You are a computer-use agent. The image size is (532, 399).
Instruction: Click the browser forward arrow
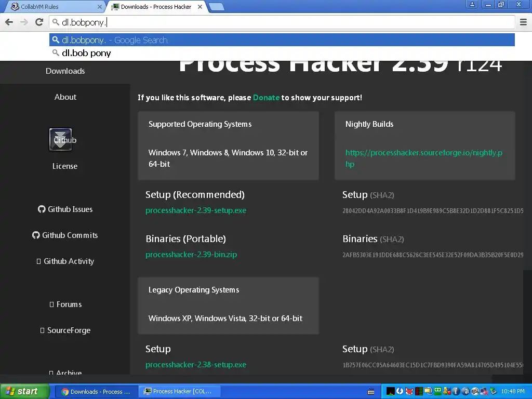coord(24,22)
